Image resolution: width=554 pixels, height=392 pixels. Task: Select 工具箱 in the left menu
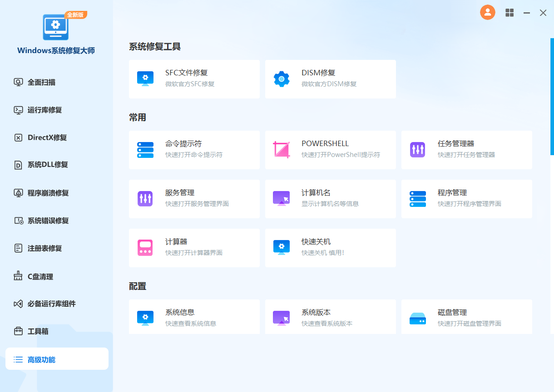click(38, 331)
